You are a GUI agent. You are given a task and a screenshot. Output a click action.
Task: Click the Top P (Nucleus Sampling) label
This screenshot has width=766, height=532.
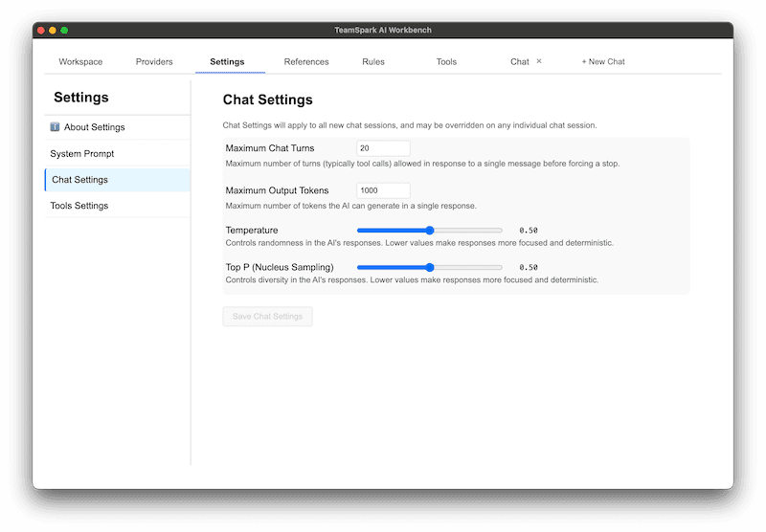pyautogui.click(x=280, y=268)
